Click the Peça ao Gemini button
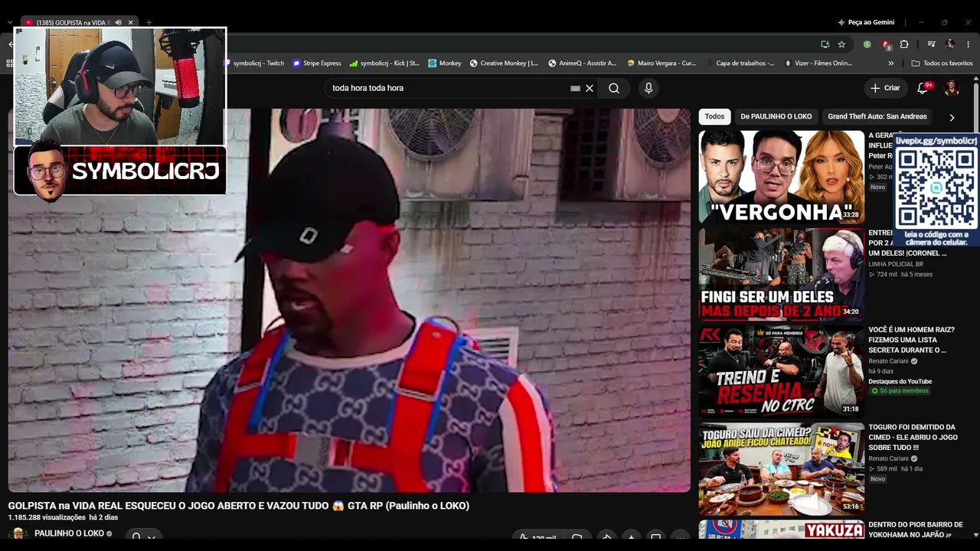The width and height of the screenshot is (980, 551). pos(866,23)
